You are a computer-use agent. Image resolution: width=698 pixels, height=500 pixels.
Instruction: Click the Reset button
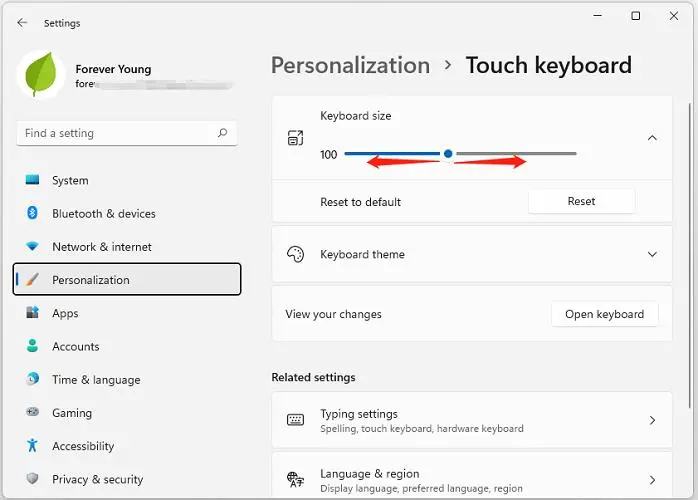coord(581,201)
